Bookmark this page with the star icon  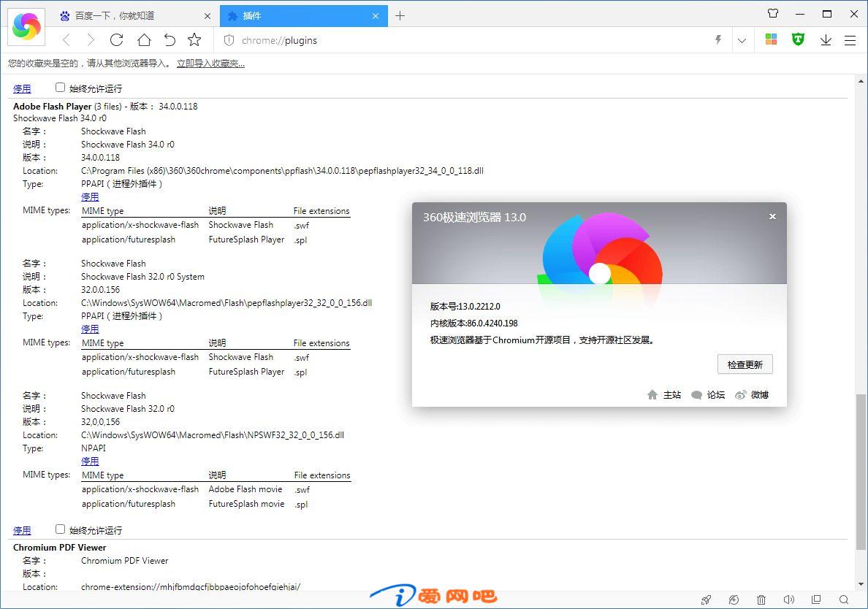click(194, 40)
